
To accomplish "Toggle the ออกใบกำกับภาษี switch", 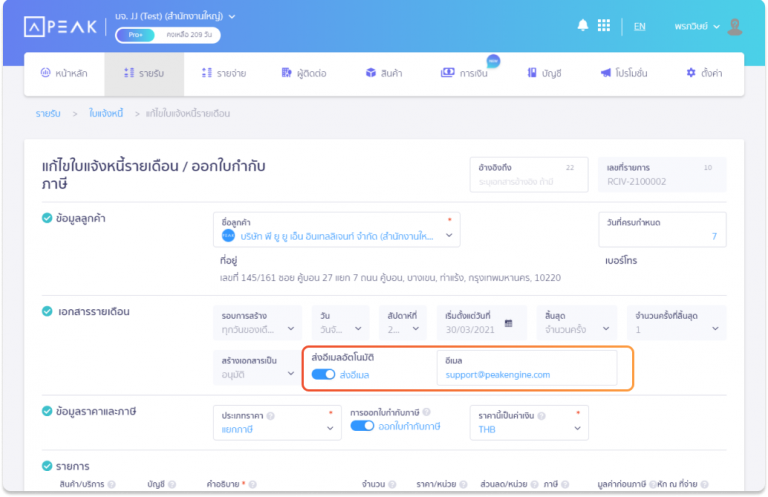I will [x=362, y=426].
